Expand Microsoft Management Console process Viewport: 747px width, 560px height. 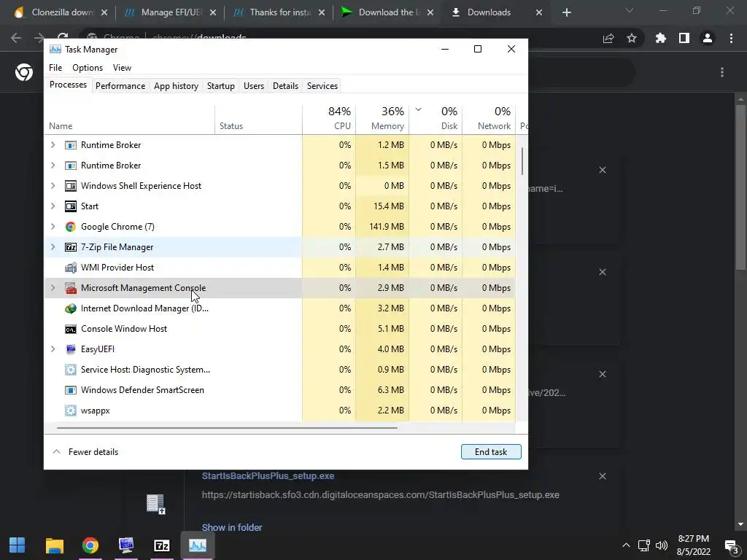point(53,287)
